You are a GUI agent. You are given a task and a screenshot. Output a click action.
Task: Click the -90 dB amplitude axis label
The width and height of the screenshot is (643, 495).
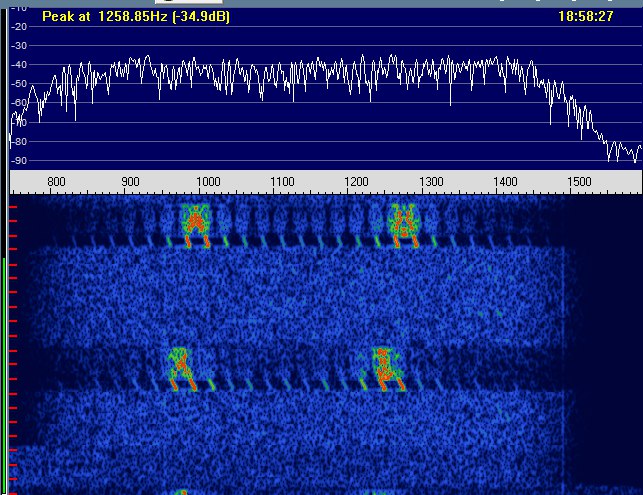click(x=18, y=160)
